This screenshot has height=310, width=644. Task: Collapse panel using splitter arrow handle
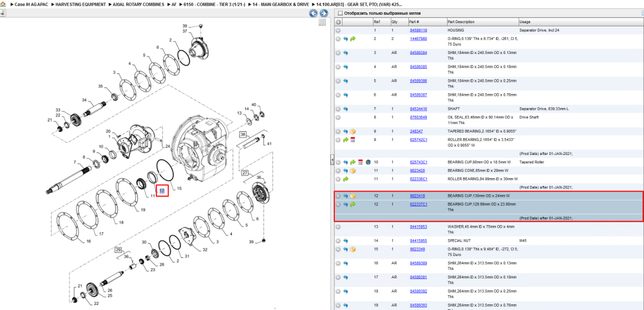click(x=332, y=160)
